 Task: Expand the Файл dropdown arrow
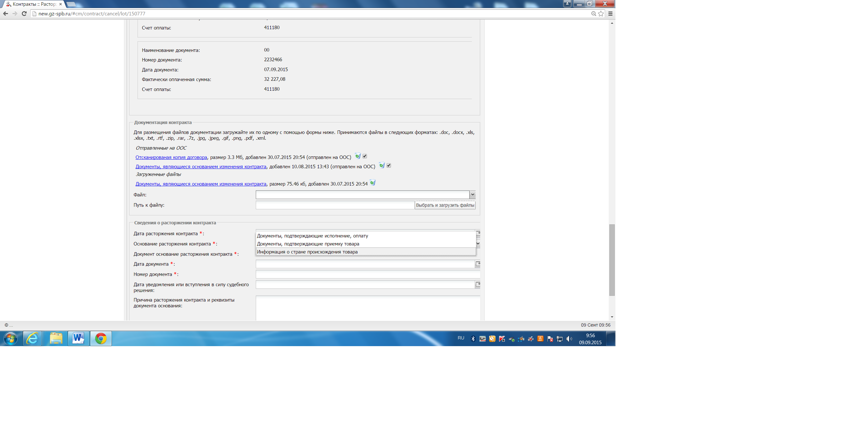tap(472, 195)
